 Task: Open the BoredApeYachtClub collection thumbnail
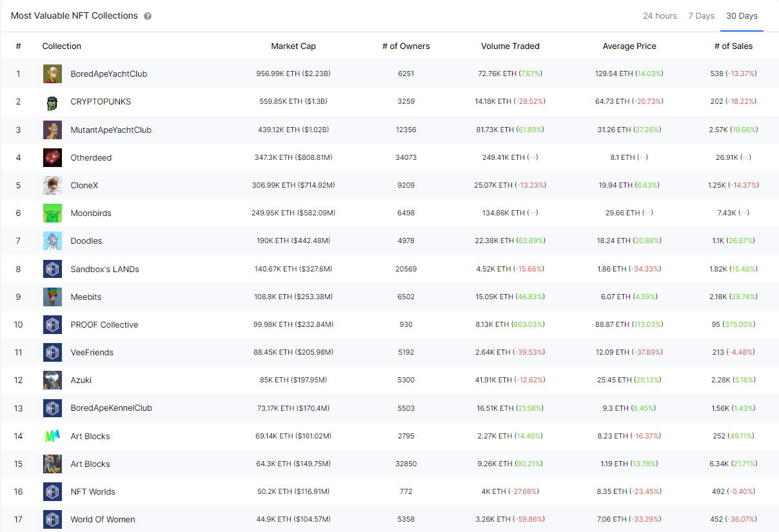(52, 74)
